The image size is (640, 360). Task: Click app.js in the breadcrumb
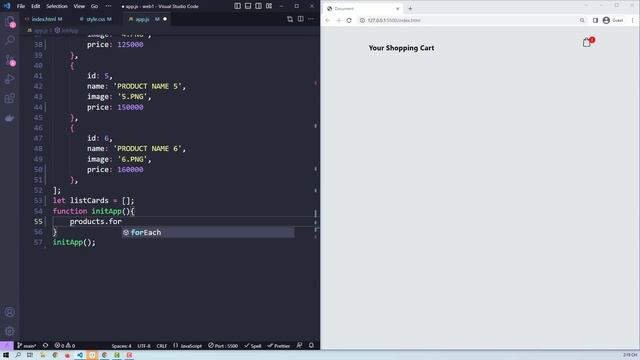click(41, 31)
